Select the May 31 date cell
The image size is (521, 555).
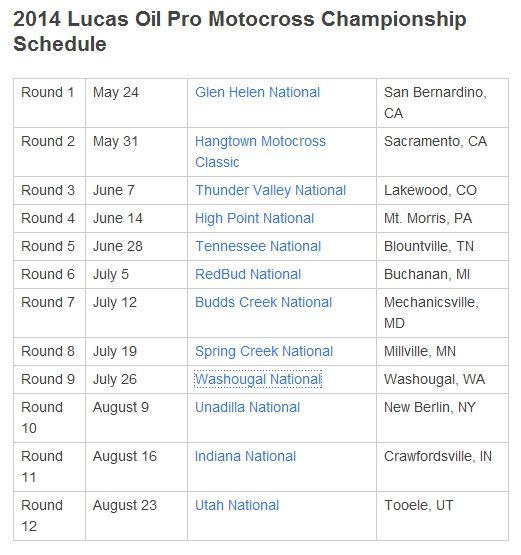coord(136,152)
